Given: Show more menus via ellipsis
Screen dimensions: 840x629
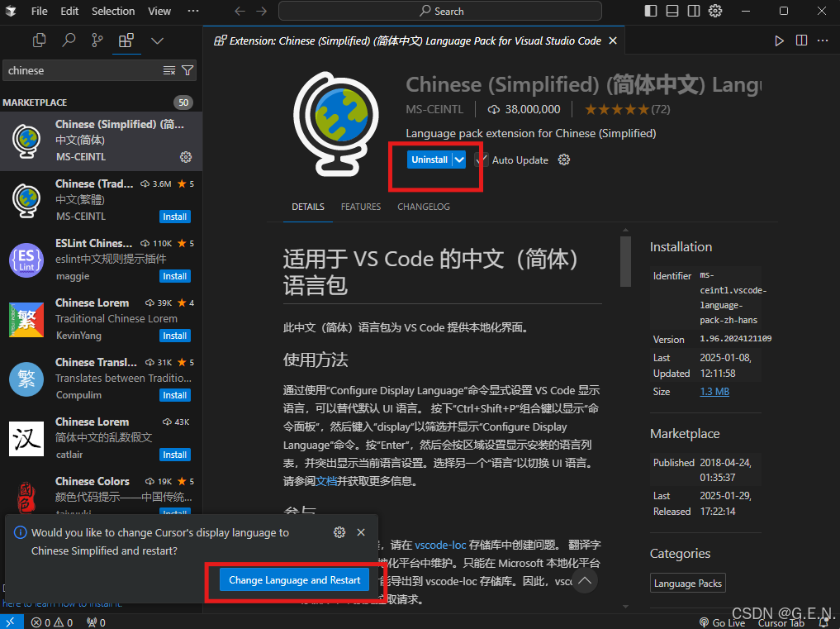Looking at the screenshot, I should [193, 11].
